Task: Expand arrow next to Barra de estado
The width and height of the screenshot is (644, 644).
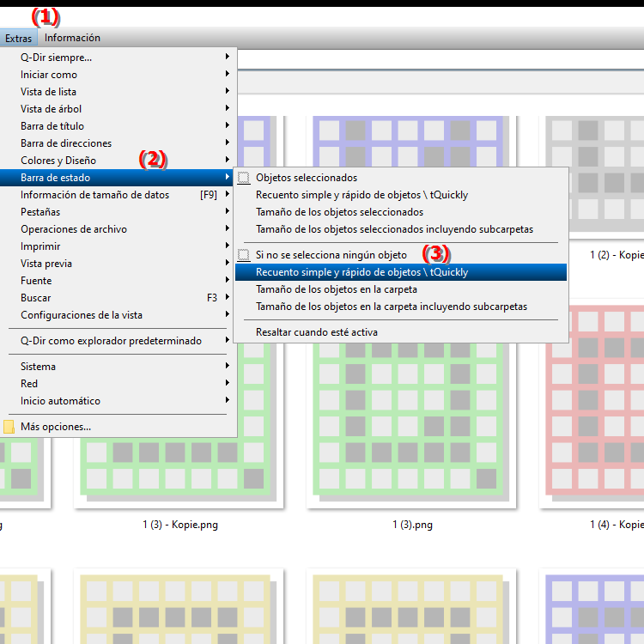Action: [228, 177]
